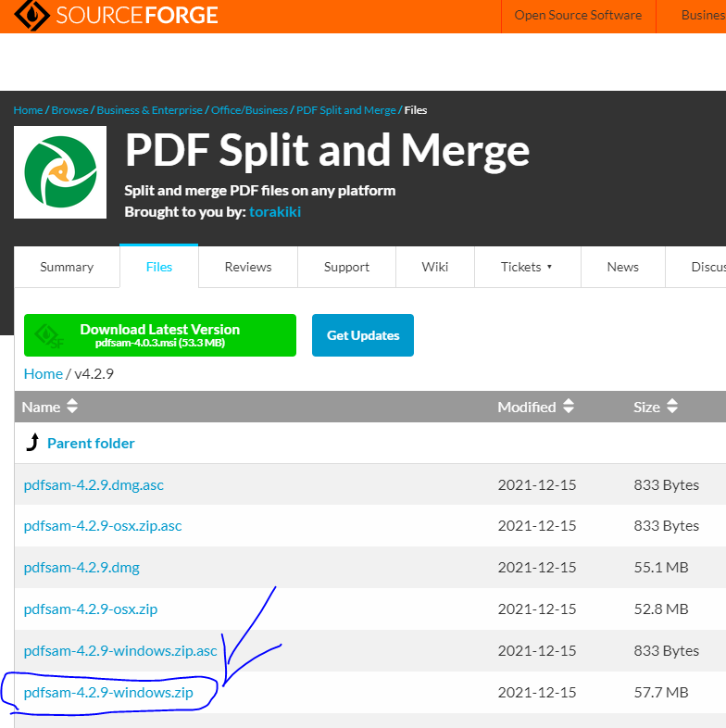The width and height of the screenshot is (726, 728).
Task: Click the SOURCEFORGE wordmark text
Action: point(137,16)
